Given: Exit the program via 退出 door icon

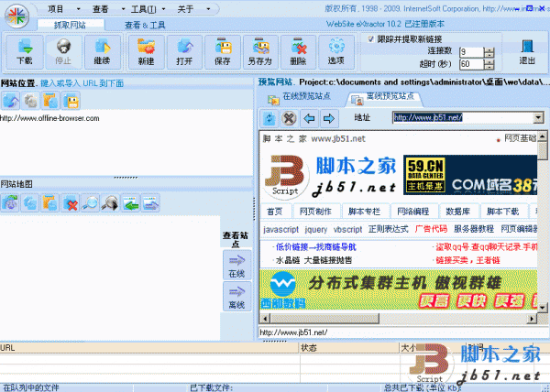Looking at the screenshot, I should pos(527,52).
